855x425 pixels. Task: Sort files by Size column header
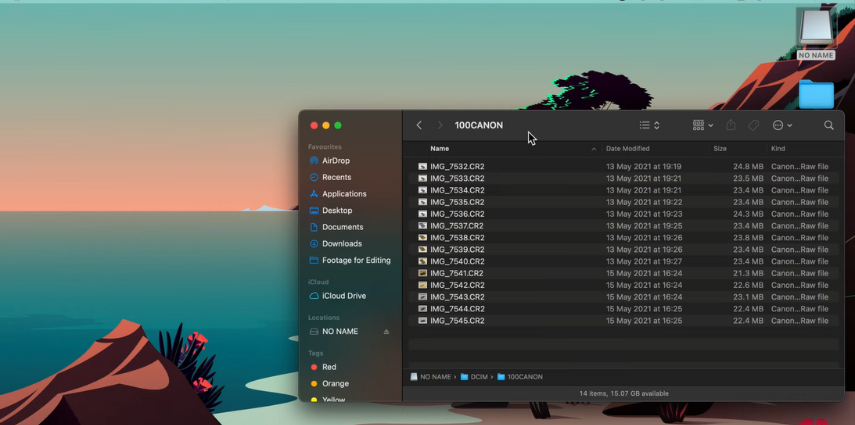tap(720, 148)
